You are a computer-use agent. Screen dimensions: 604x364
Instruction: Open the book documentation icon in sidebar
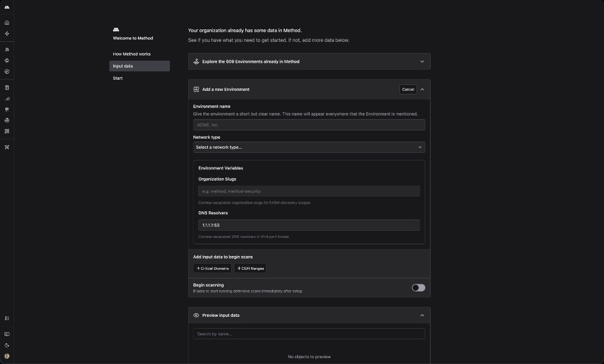[7, 335]
